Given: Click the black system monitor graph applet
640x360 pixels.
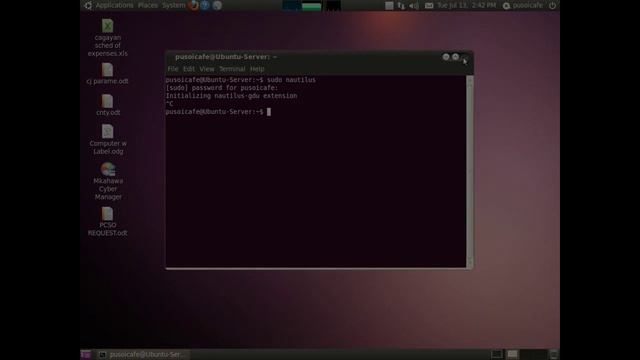Looking at the screenshot, I should click(333, 6).
